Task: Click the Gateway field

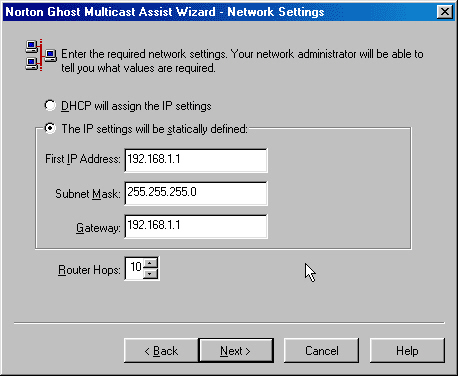Action: click(x=196, y=226)
